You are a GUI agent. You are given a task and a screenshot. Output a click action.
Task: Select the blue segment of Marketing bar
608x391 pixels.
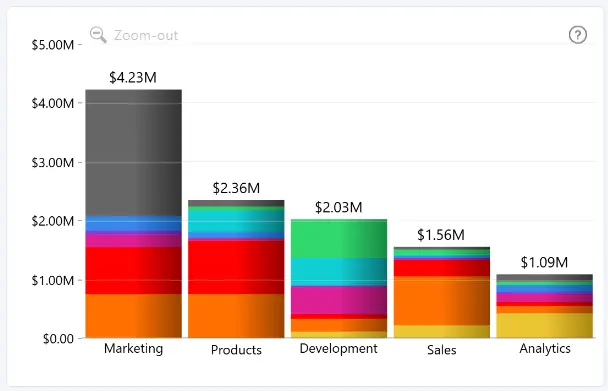[x=133, y=223]
